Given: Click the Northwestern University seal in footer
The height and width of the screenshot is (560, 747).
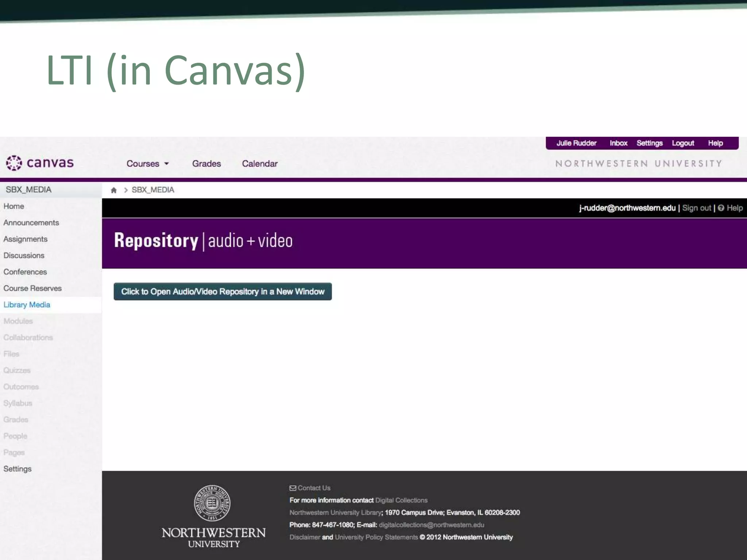Looking at the screenshot, I should tap(212, 503).
